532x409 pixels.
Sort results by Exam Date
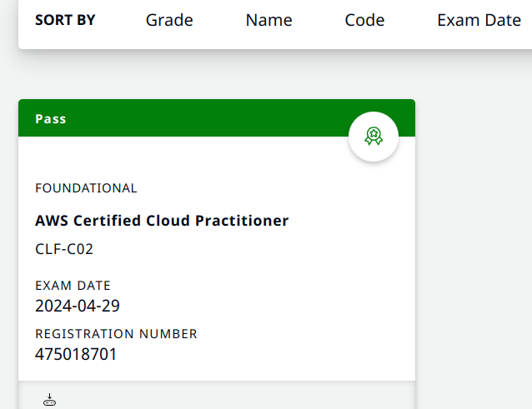point(479,20)
